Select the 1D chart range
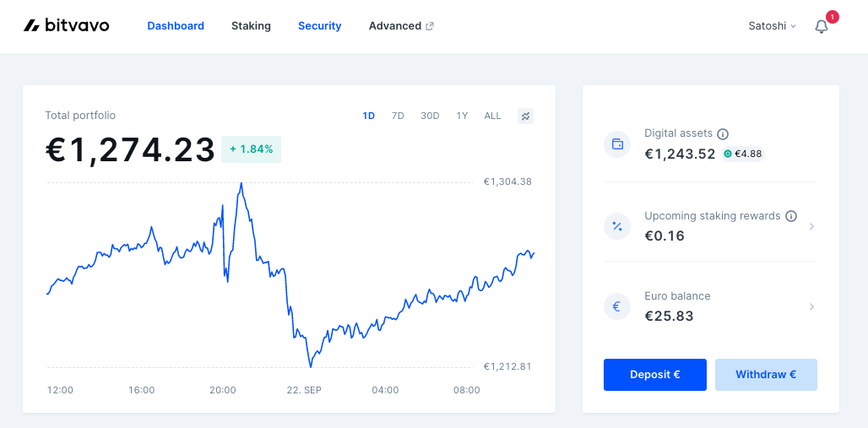Viewport: 868px width, 428px height. pos(369,116)
